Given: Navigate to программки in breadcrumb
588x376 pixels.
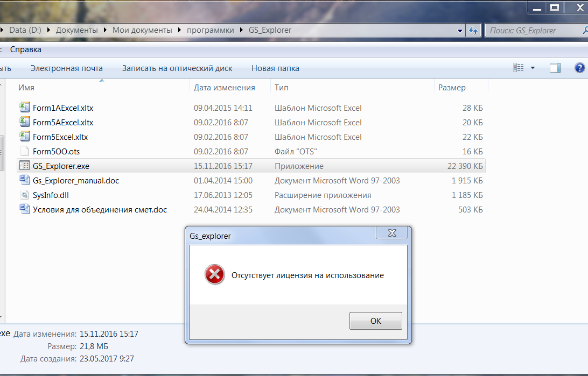Looking at the screenshot, I should (x=210, y=30).
